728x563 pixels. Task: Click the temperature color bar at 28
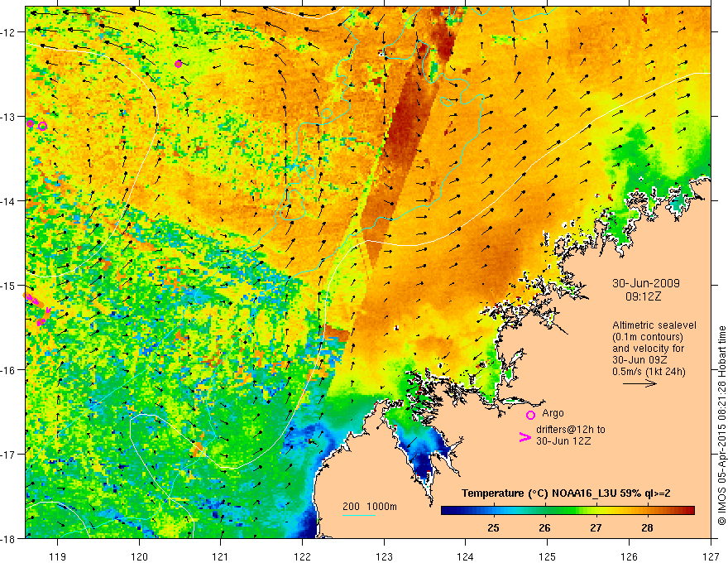(647, 511)
